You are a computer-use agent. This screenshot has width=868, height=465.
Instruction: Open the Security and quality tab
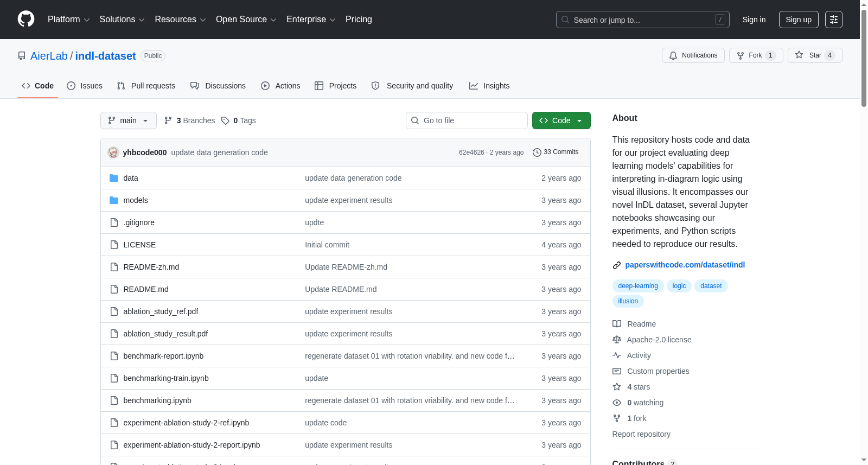(412, 86)
